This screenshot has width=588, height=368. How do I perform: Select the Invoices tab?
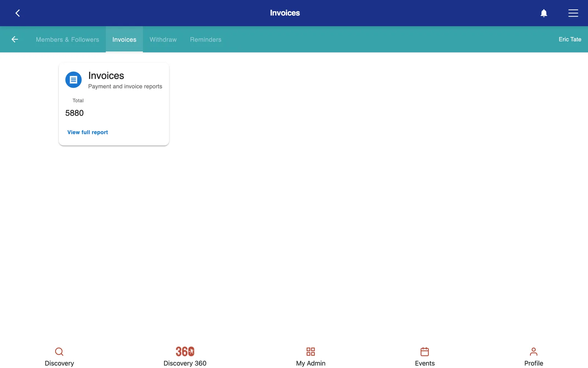coord(124,39)
